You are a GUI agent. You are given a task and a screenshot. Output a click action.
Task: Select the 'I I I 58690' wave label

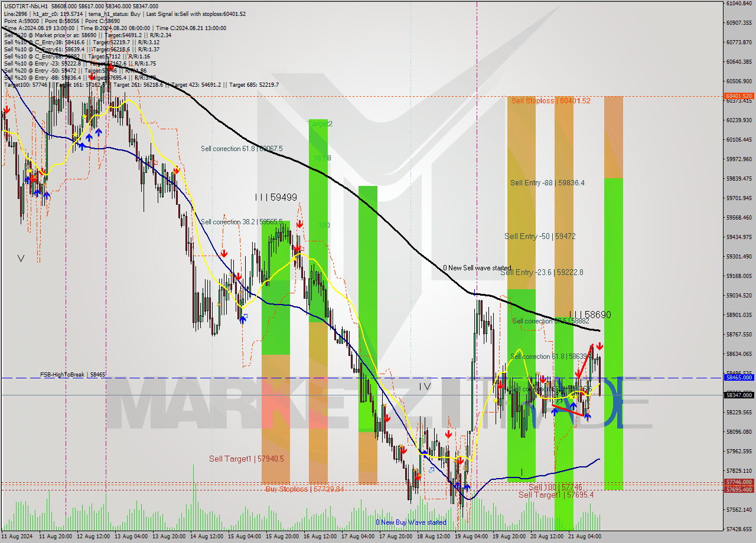pyautogui.click(x=589, y=315)
